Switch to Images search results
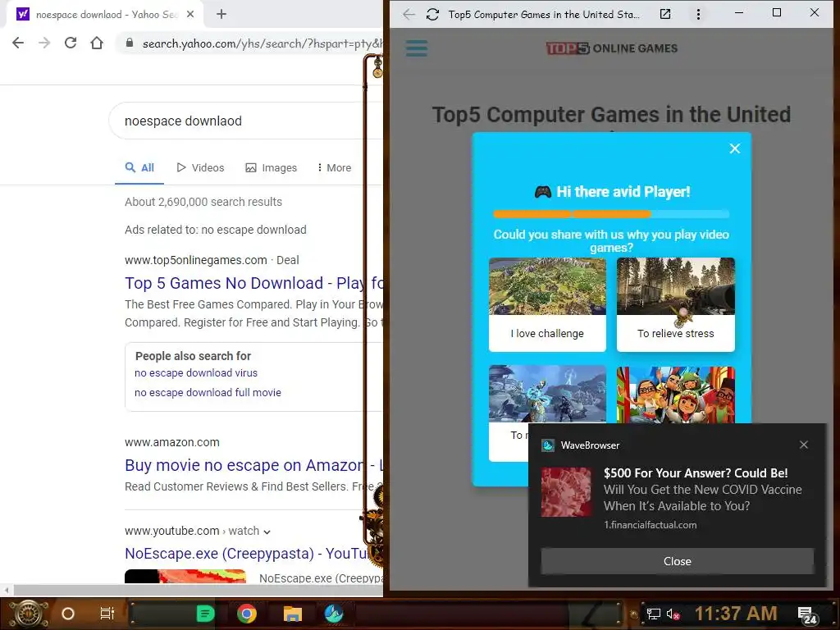 [x=271, y=167]
